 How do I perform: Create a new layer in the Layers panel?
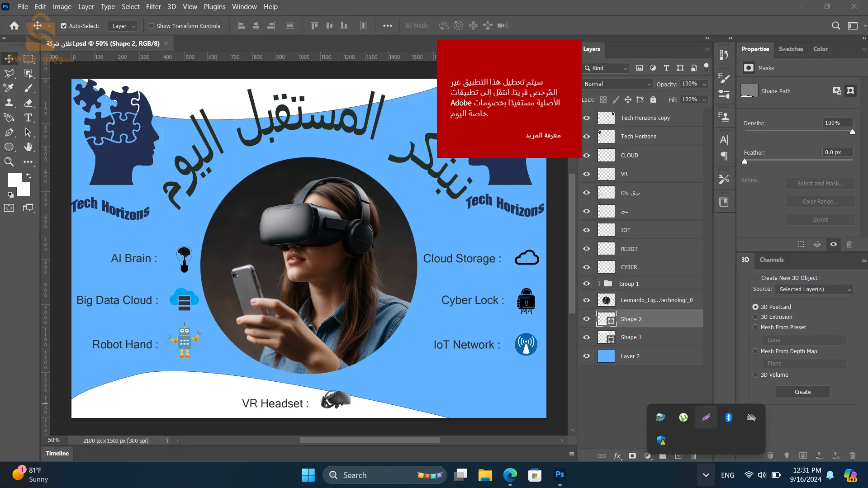[678, 456]
